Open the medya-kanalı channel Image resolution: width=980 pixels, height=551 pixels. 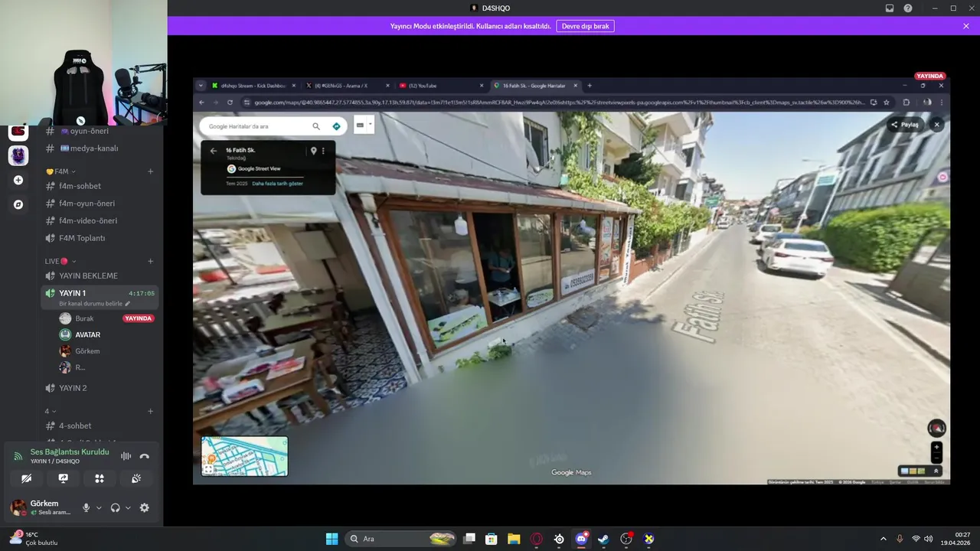click(x=100, y=148)
